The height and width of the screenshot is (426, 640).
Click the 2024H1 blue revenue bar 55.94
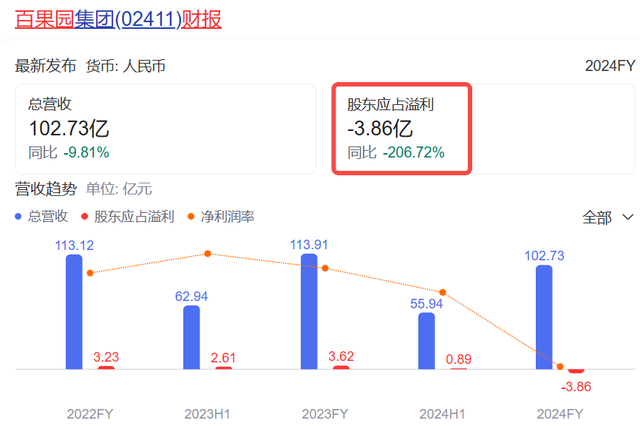[427, 341]
